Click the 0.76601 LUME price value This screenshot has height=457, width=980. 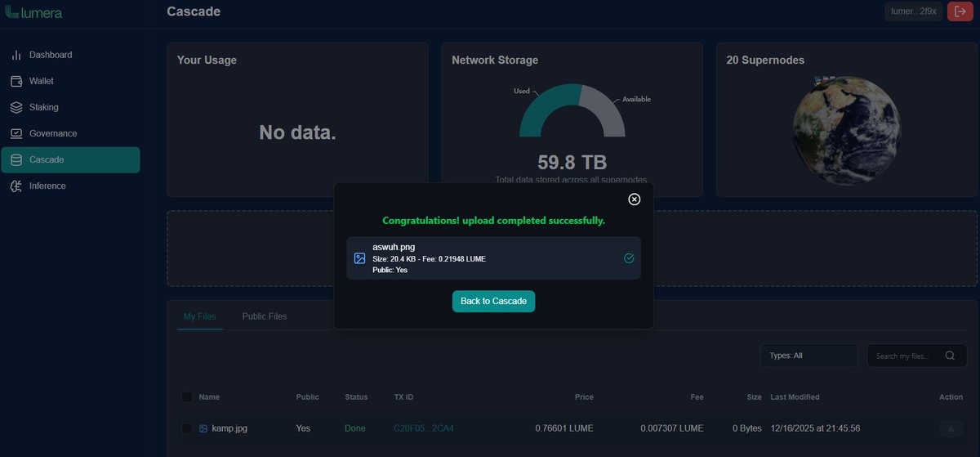564,428
